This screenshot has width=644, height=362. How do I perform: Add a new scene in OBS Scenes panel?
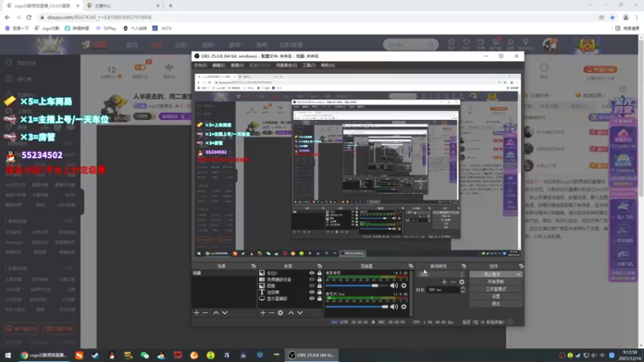tap(196, 313)
